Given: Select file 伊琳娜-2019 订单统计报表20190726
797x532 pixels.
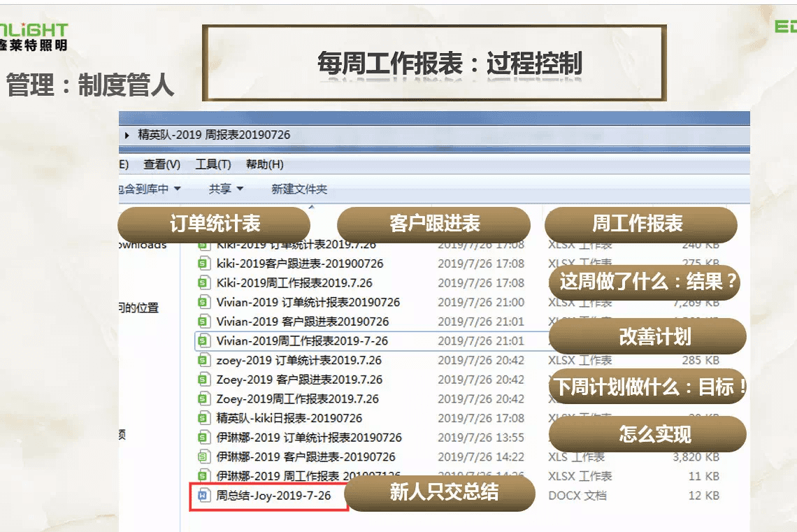Looking at the screenshot, I should [x=309, y=438].
